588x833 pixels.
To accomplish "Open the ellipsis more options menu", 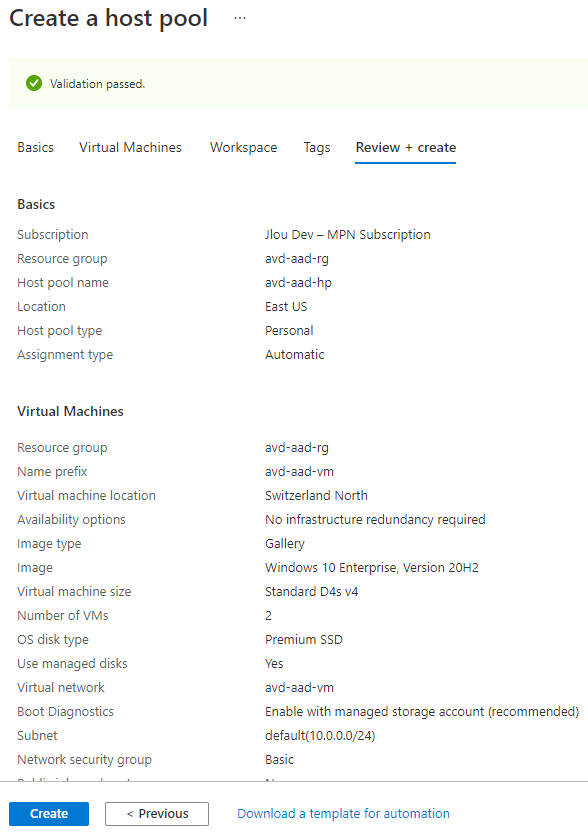I will tap(240, 18).
